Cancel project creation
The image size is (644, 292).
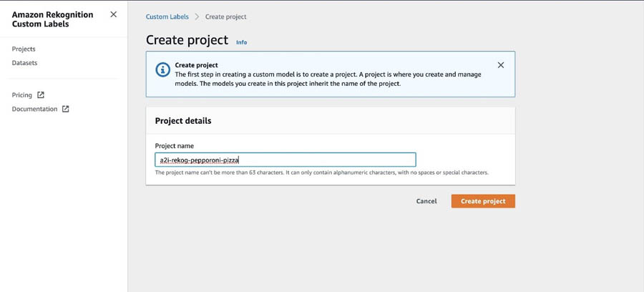pos(426,201)
